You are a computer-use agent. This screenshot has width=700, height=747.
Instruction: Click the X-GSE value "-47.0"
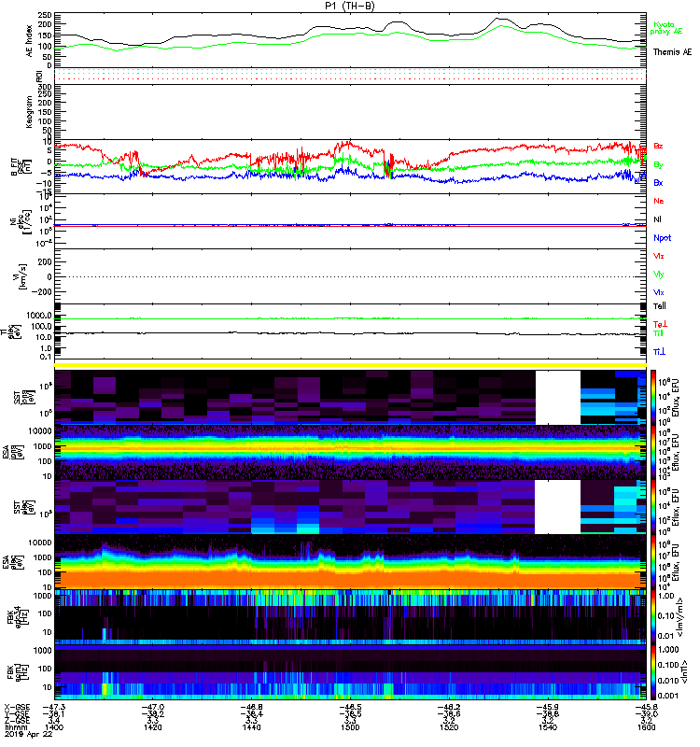153,708
